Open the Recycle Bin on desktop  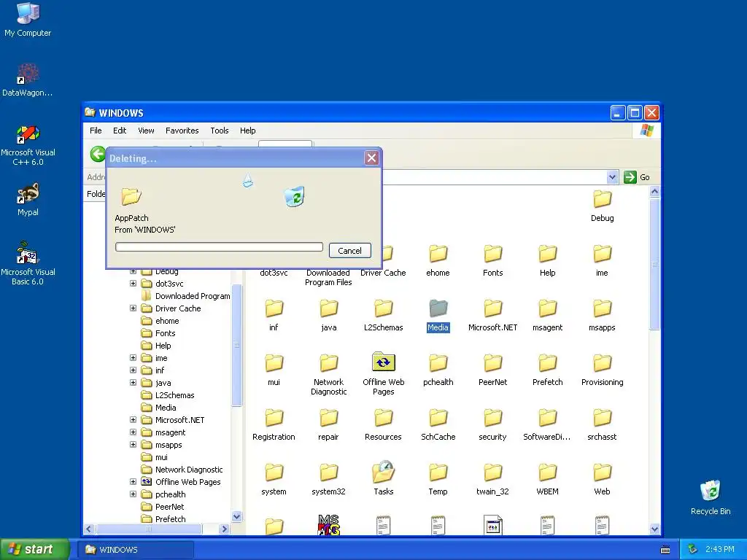711,497
